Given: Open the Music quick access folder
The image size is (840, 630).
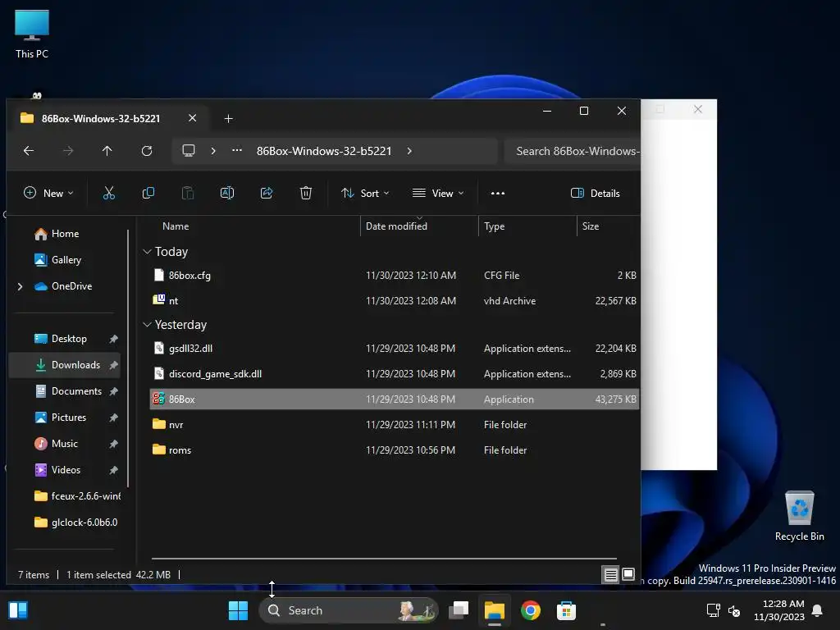Looking at the screenshot, I should [64, 444].
